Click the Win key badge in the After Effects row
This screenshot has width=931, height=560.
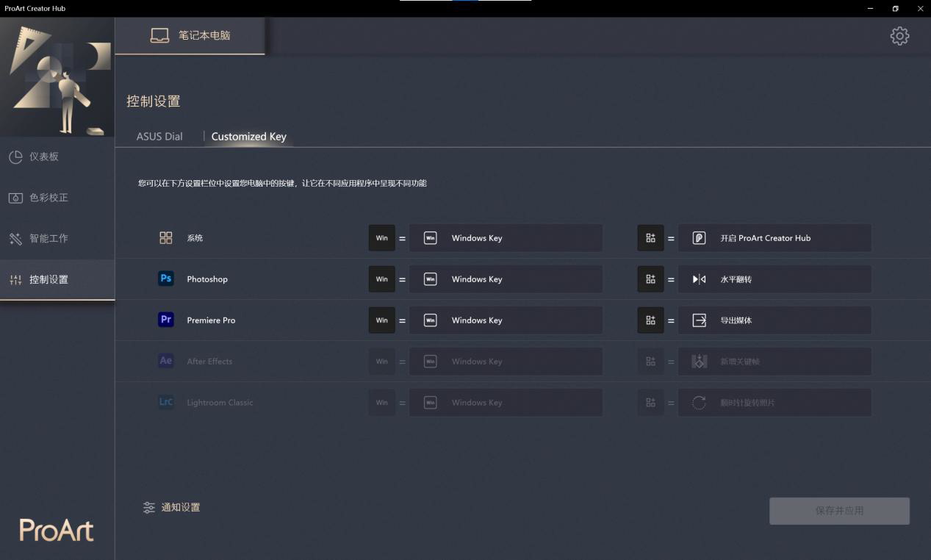[381, 362]
